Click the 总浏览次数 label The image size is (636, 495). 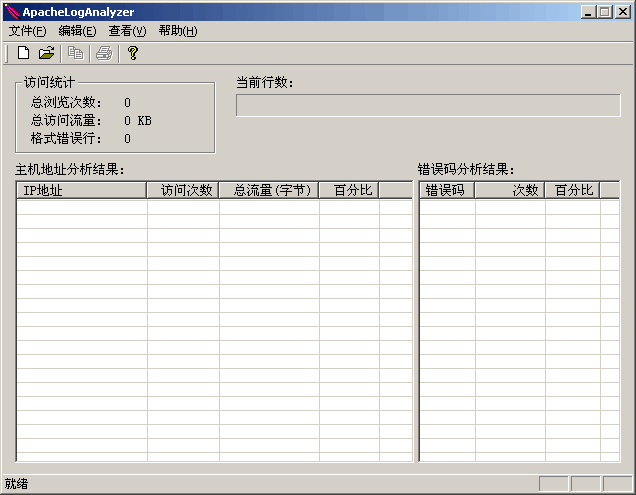coord(66,102)
